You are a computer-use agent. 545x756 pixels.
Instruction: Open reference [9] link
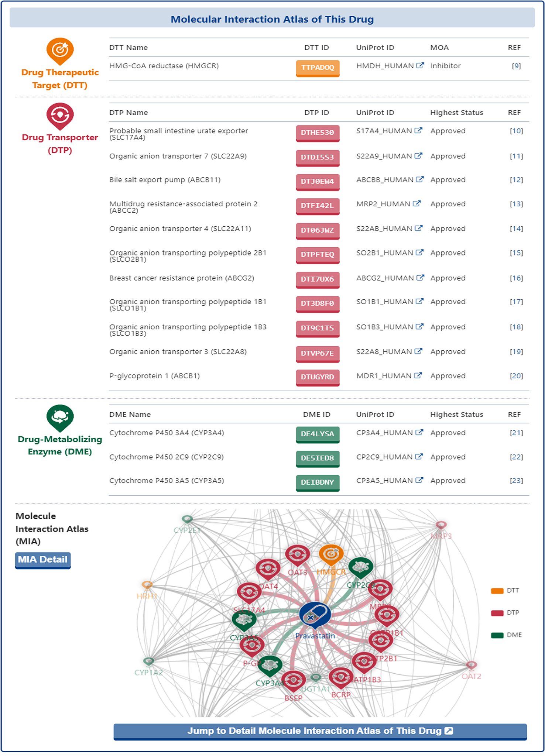516,66
